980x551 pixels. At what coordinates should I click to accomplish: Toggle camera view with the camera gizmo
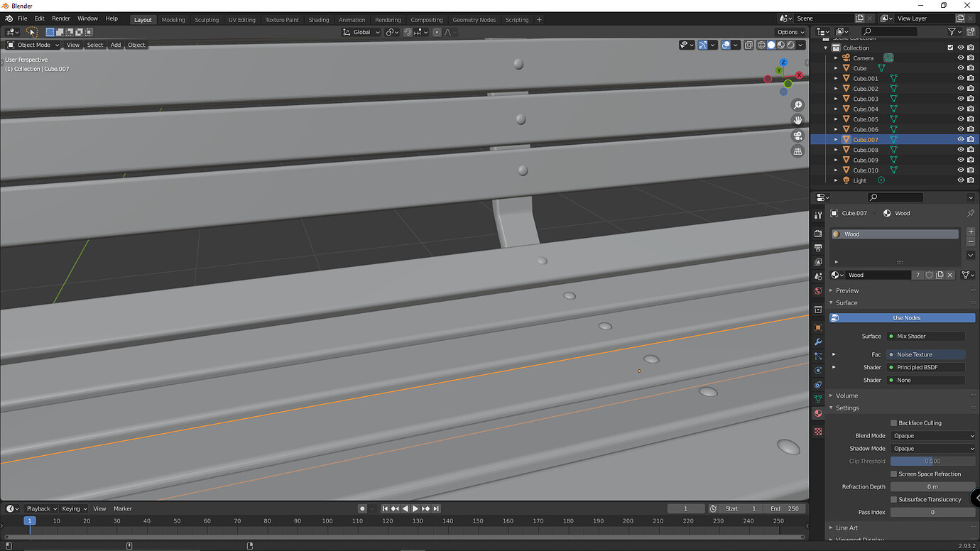797,136
